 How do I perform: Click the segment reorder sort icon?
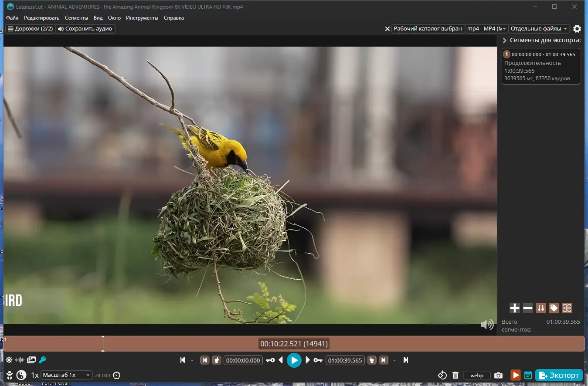coord(540,308)
